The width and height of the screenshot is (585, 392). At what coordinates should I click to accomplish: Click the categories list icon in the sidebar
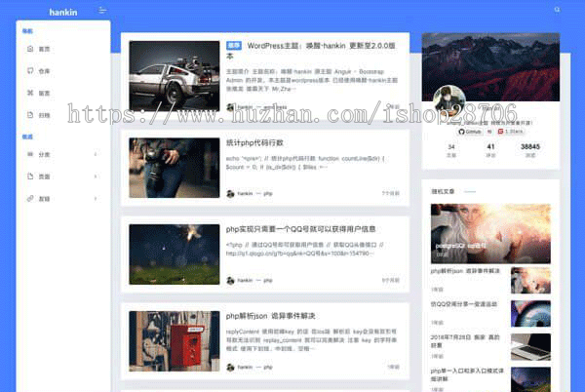30,154
